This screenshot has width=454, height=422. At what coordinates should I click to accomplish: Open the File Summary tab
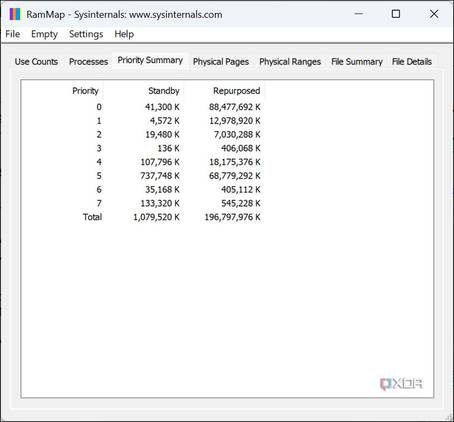pyautogui.click(x=357, y=62)
